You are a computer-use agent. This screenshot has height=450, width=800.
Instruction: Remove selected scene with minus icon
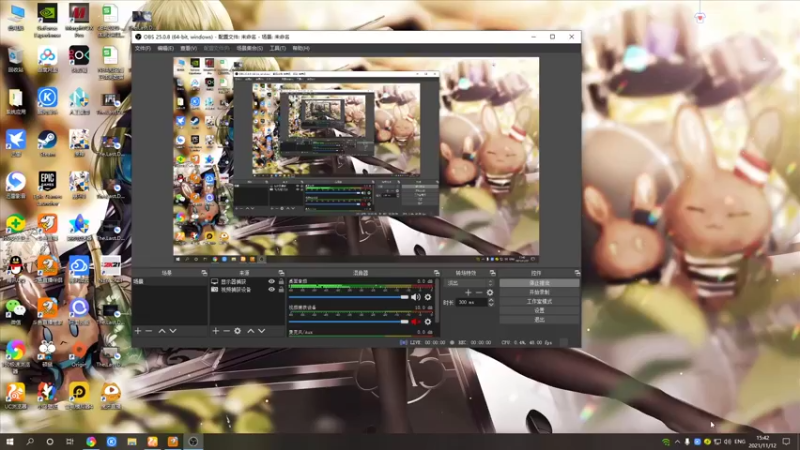tap(149, 331)
